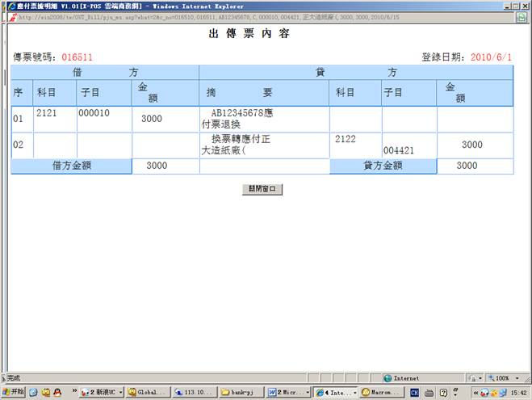Click the Internet security zone globe icon

tap(388, 377)
